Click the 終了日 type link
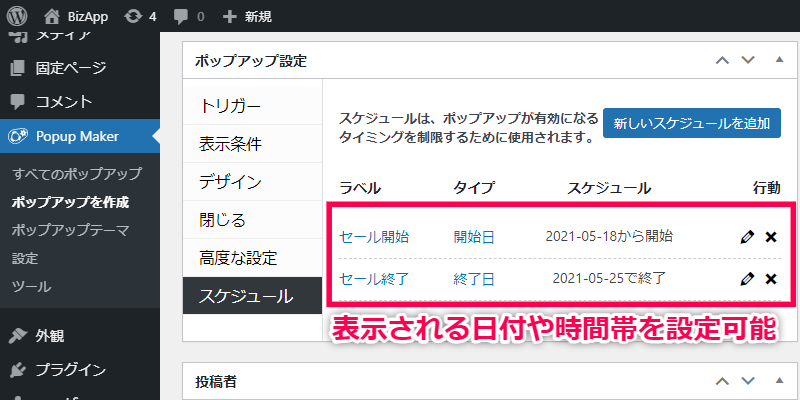Screen dimensions: 800x400 (474, 279)
